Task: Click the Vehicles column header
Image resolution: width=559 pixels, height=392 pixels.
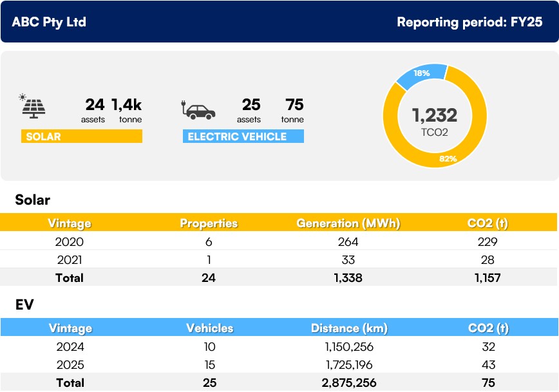Action: (x=209, y=328)
